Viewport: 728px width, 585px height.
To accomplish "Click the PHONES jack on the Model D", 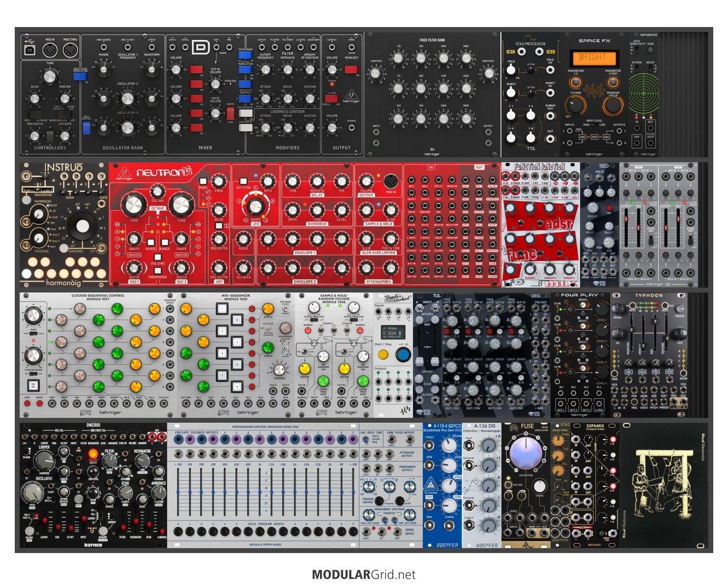I will [x=351, y=128].
